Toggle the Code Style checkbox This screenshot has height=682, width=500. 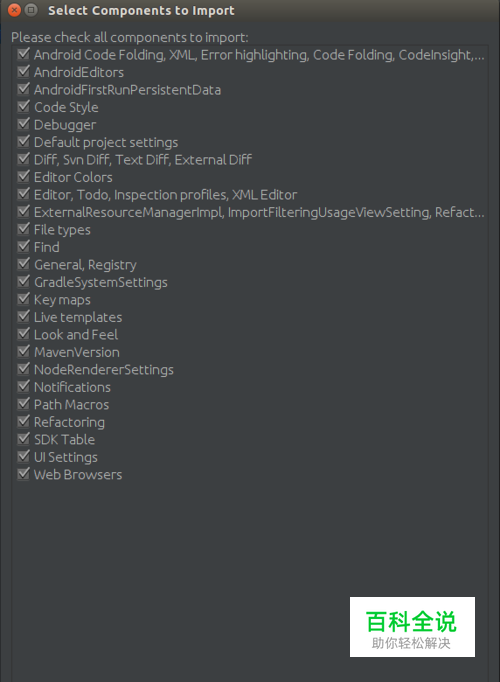[23, 107]
